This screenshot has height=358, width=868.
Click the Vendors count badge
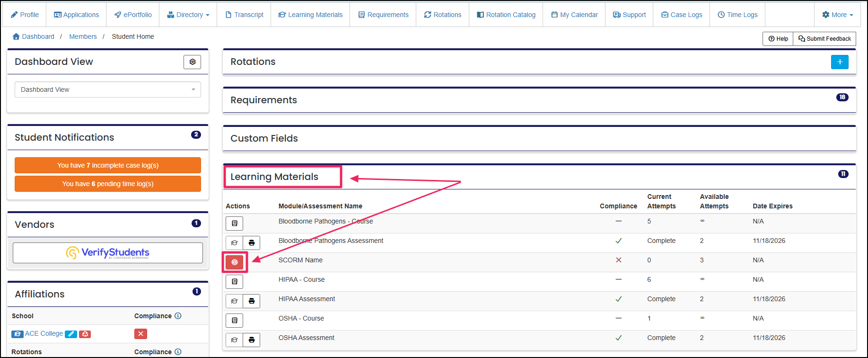click(x=196, y=223)
